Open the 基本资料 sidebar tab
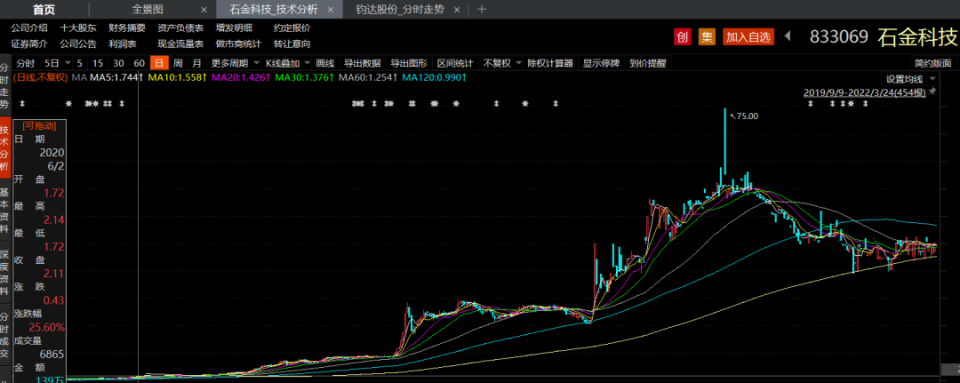The width and height of the screenshot is (960, 383). tap(5, 211)
